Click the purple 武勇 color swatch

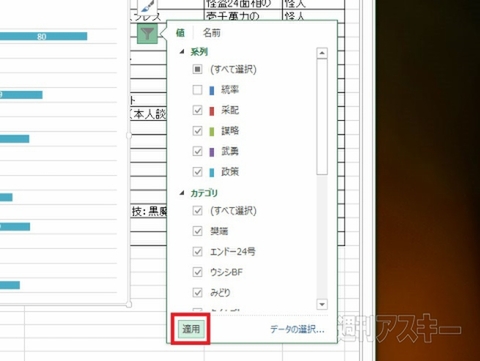point(212,152)
